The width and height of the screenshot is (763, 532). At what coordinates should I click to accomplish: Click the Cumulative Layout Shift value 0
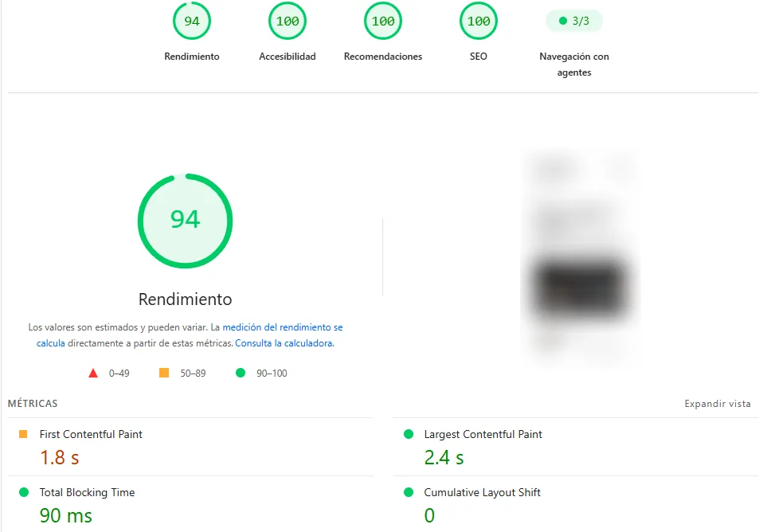pyautogui.click(x=429, y=515)
